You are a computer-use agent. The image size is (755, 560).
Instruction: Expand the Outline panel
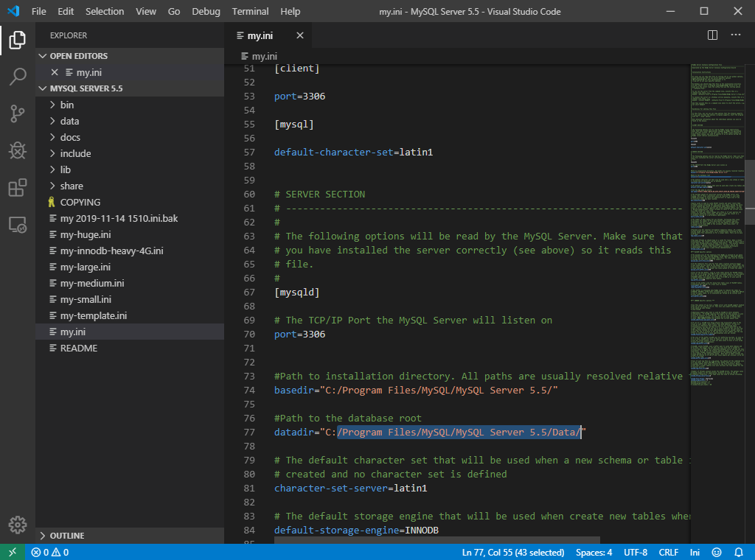[x=66, y=536]
